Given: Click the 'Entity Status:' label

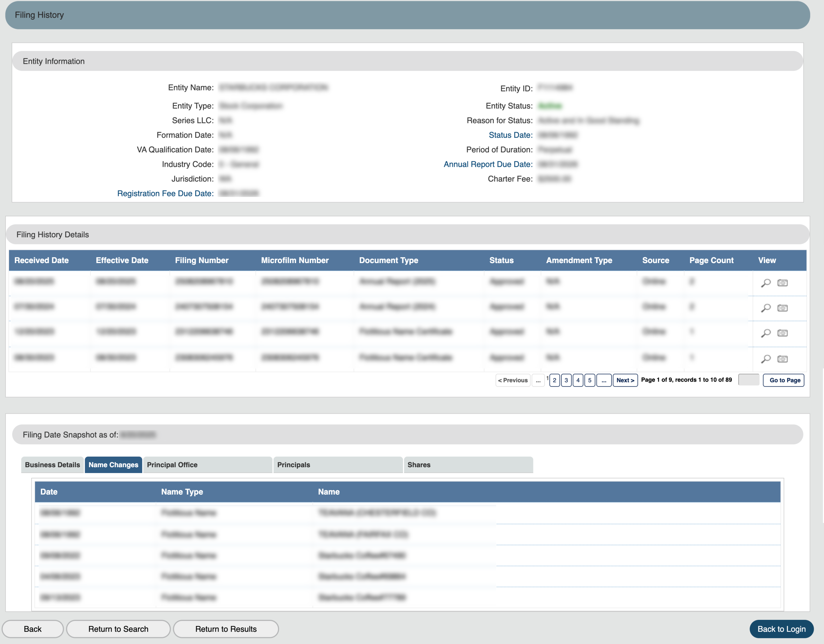Looking at the screenshot, I should (x=509, y=106).
